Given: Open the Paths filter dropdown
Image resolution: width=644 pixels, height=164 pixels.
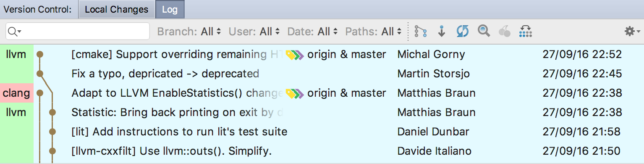Looking at the screenshot, I should [x=374, y=32].
